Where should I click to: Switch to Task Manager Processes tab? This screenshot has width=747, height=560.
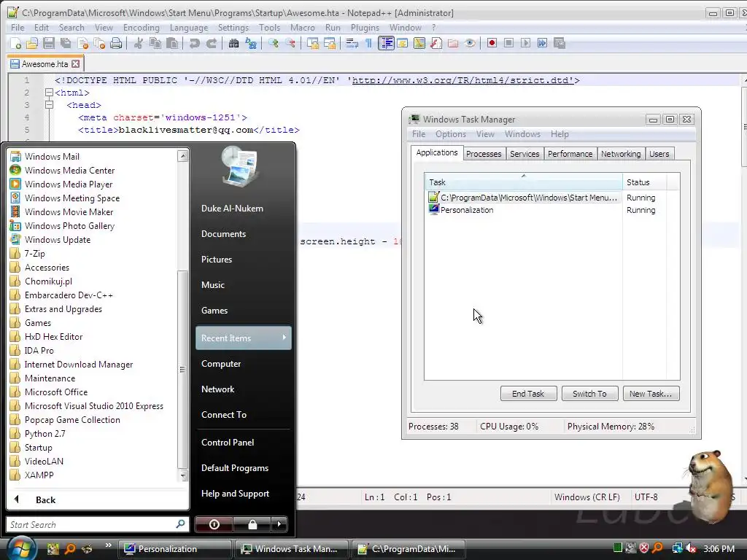(x=484, y=154)
